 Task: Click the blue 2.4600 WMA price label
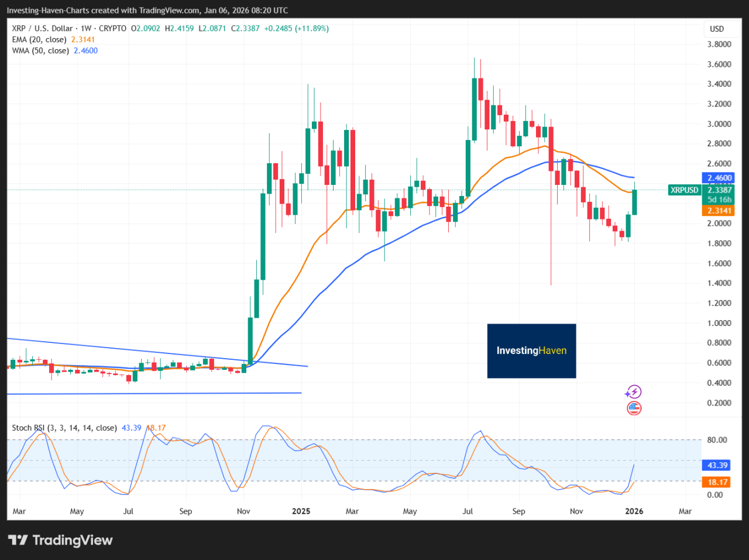719,178
